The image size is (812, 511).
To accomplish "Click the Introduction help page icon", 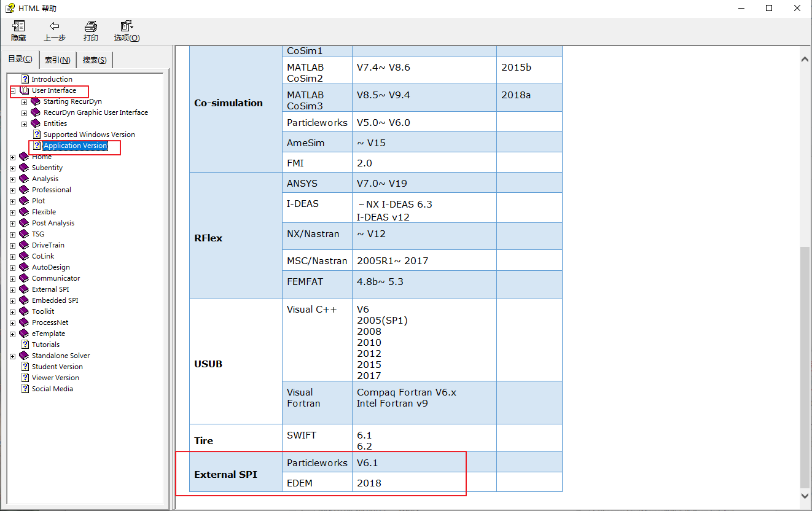I will click(25, 79).
